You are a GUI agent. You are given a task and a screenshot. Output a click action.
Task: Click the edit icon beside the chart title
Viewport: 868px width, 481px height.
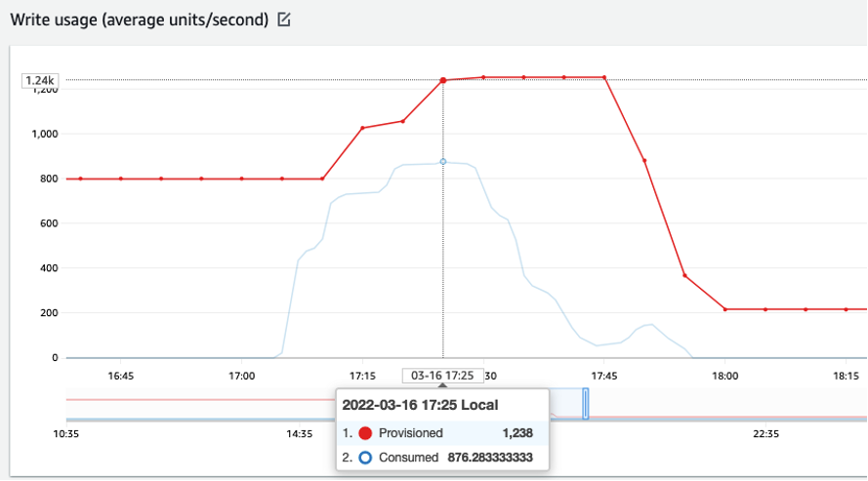[284, 20]
